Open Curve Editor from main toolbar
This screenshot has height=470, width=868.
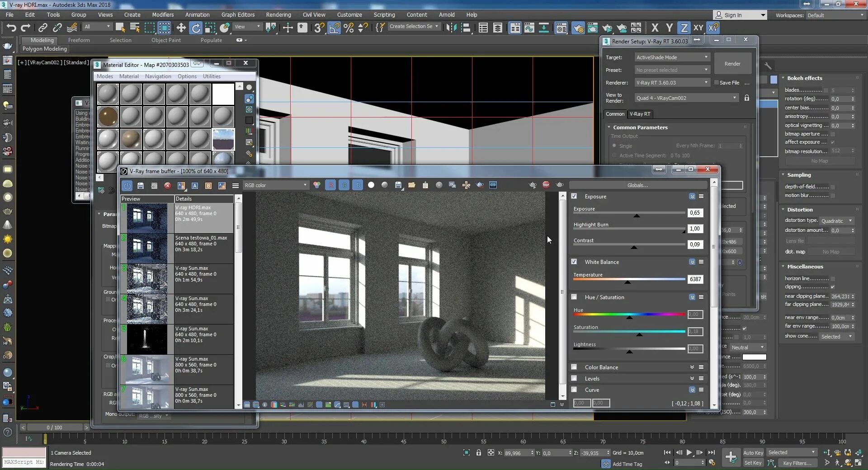click(529, 28)
